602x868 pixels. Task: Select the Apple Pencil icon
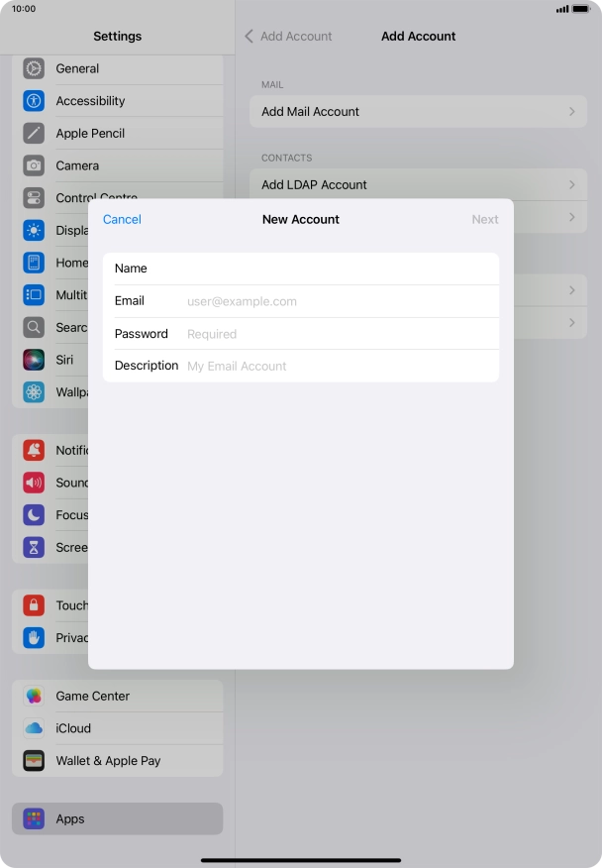coord(35,134)
